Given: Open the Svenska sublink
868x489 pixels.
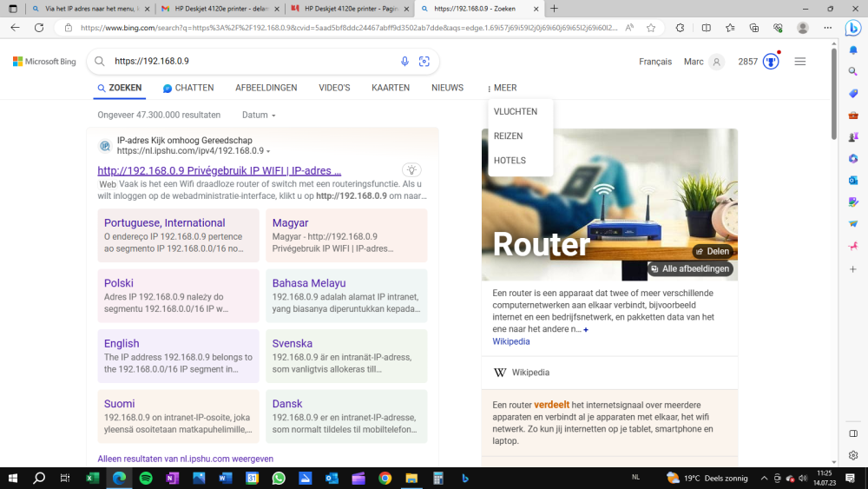Looking at the screenshot, I should coord(293,343).
